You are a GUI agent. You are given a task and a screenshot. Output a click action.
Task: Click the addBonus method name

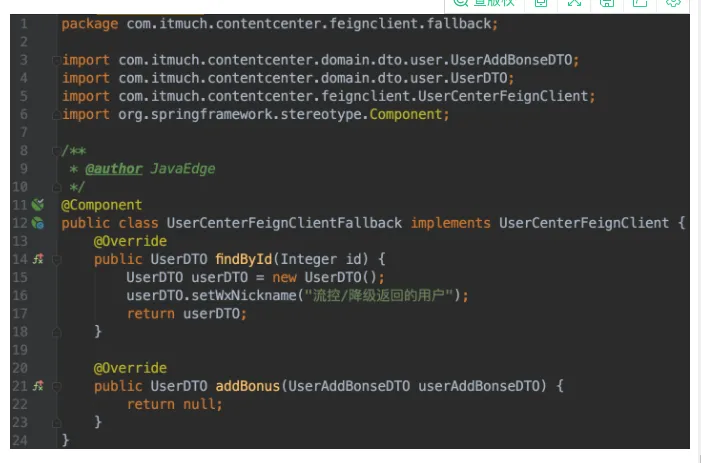[x=248, y=386]
